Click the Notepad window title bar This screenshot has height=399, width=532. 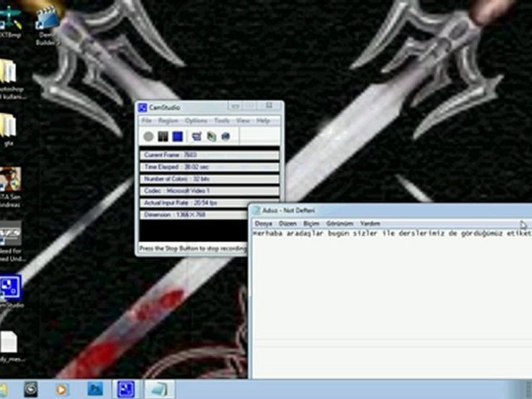tap(390, 211)
